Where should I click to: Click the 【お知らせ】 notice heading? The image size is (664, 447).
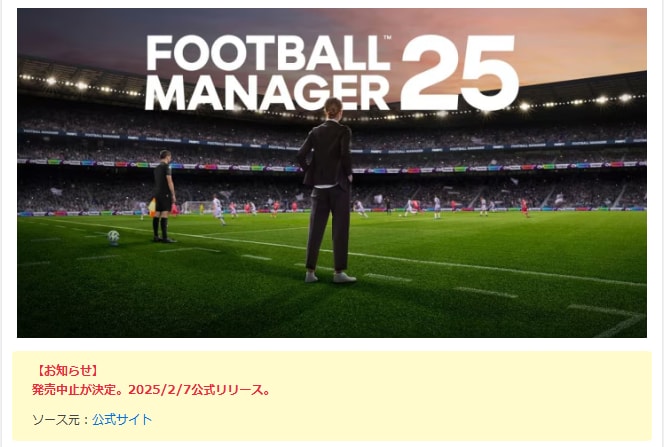tap(66, 370)
